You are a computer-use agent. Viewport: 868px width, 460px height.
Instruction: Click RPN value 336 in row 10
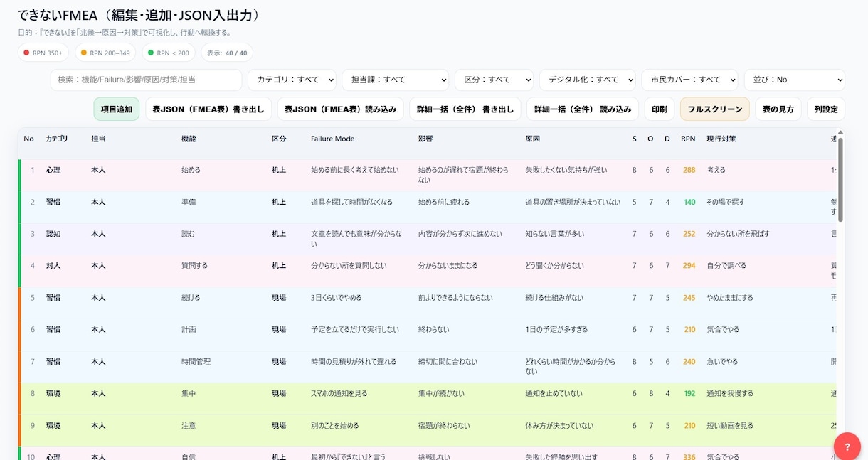tap(689, 457)
